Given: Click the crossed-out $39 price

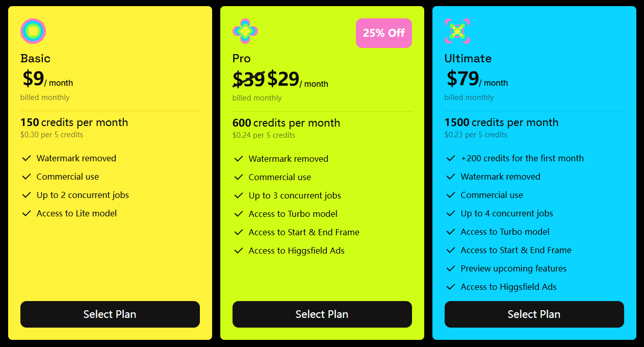Looking at the screenshot, I should (249, 79).
